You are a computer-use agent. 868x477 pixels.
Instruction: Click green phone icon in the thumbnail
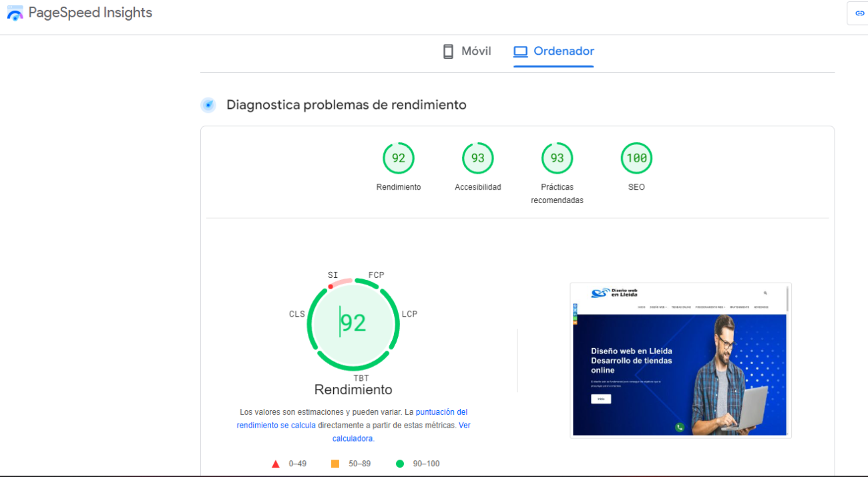click(x=680, y=428)
